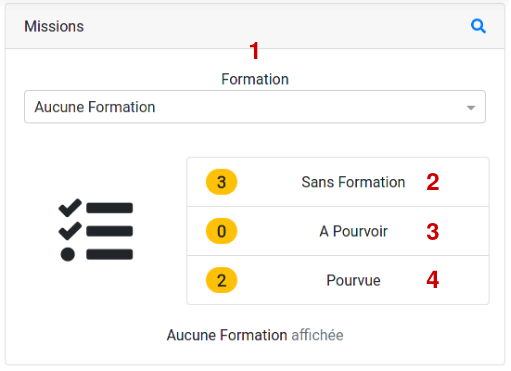Click the Sans Formation label text

[353, 182]
